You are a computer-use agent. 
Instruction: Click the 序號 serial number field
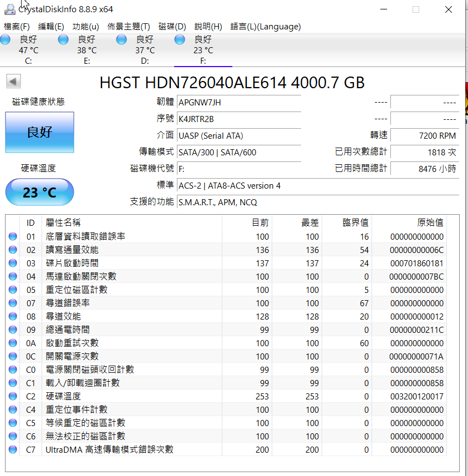pyautogui.click(x=238, y=119)
